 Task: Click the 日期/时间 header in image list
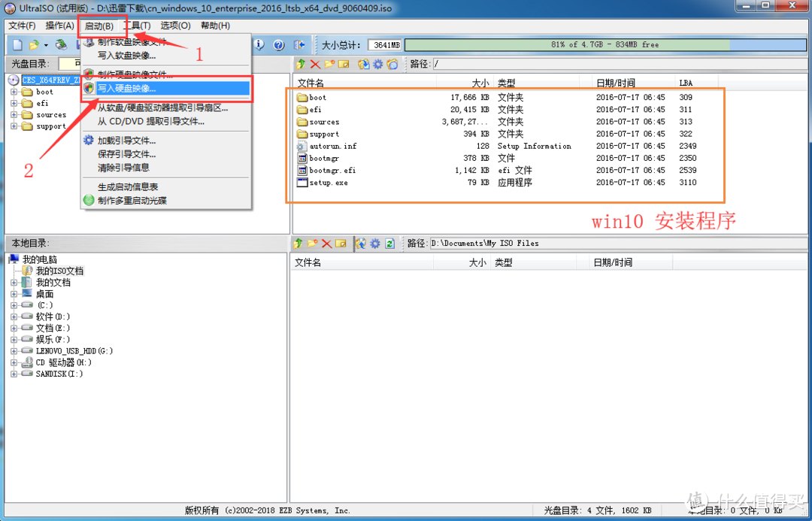(633, 83)
